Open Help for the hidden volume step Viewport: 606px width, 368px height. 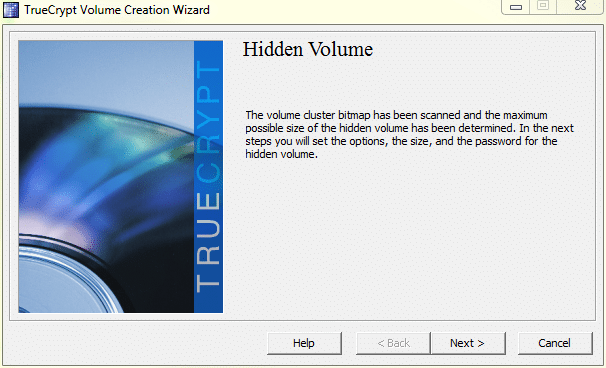[x=304, y=343]
